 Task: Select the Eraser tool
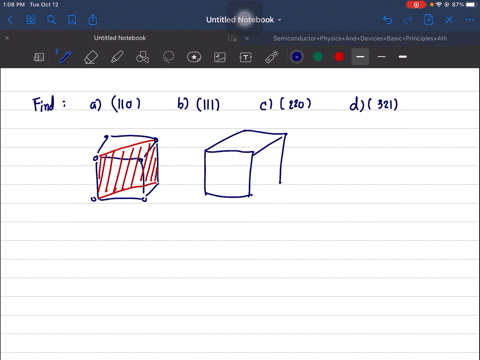pos(91,57)
